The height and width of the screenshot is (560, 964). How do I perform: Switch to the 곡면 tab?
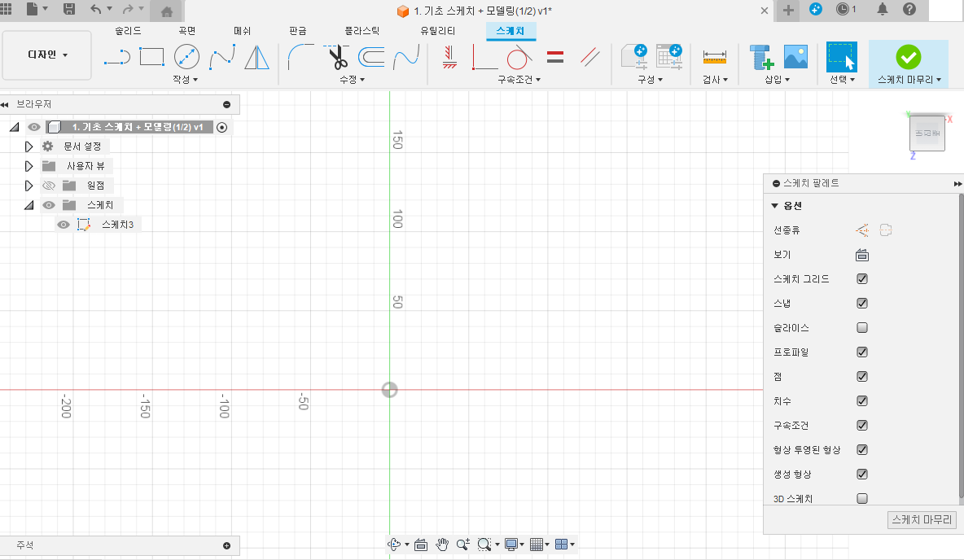pos(187,30)
